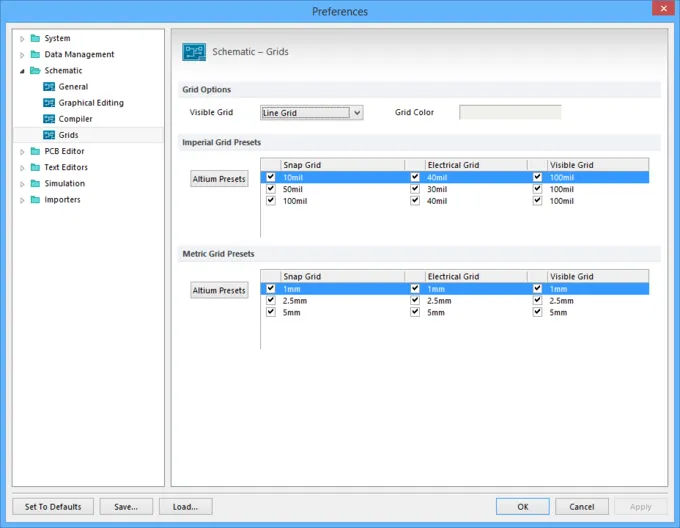Click the Save... button
680x528 pixels.
tap(126, 506)
